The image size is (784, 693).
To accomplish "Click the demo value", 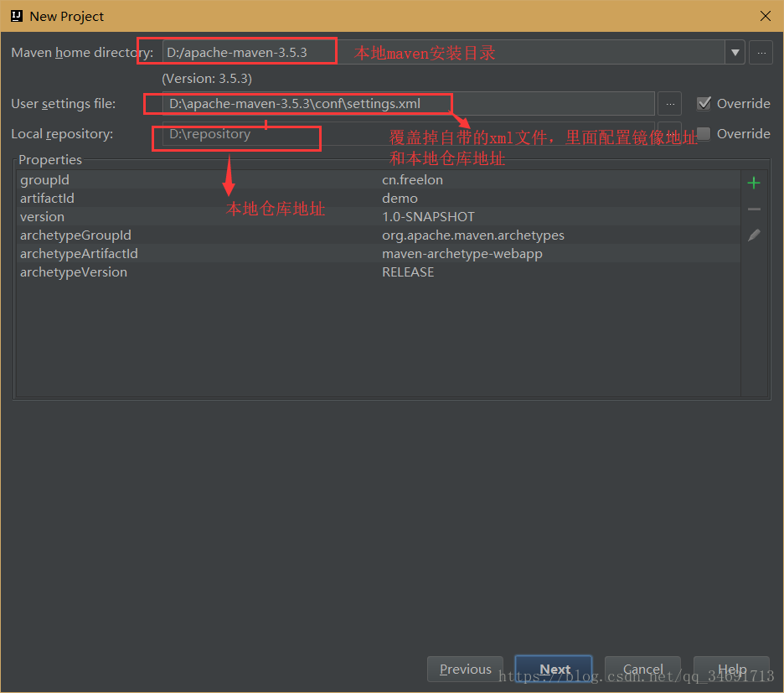I will click(400, 198).
